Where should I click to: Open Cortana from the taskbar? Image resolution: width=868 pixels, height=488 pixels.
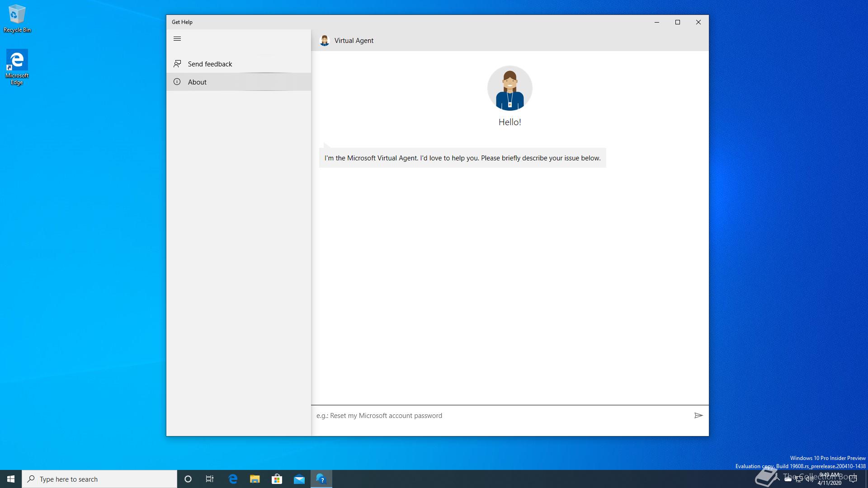[x=188, y=479]
